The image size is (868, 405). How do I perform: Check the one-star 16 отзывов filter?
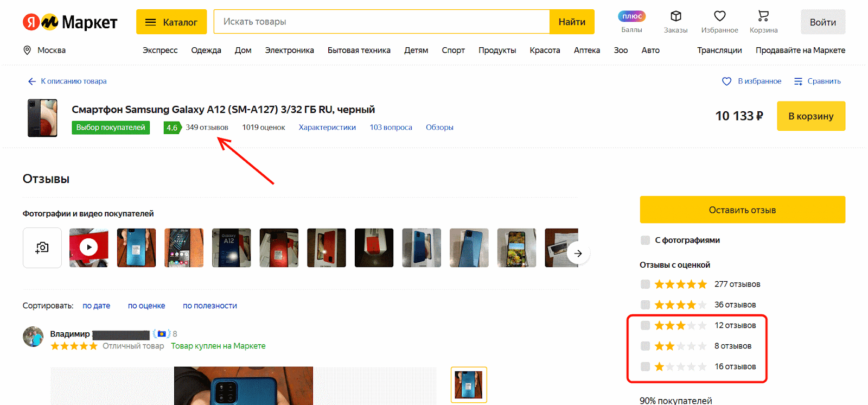click(645, 366)
